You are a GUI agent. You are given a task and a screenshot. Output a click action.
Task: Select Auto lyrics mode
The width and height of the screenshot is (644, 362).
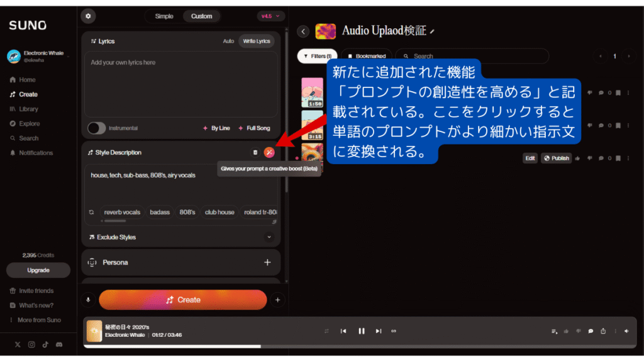coord(228,41)
